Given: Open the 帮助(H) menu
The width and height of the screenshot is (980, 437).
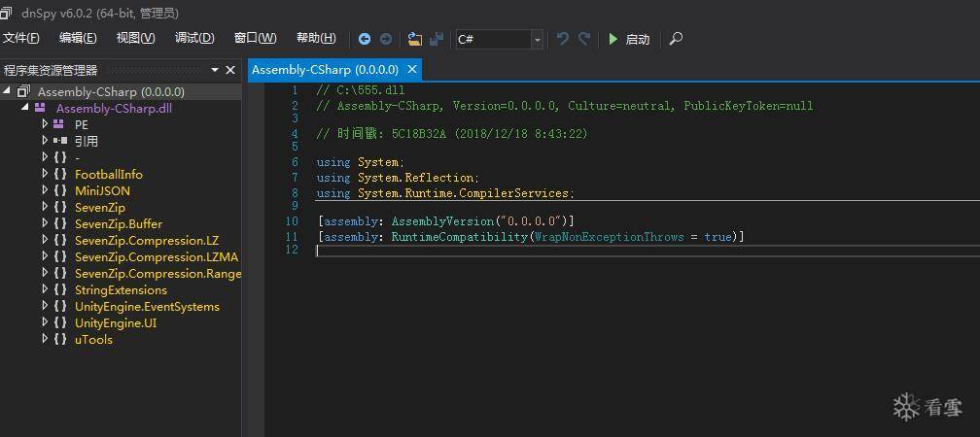Looking at the screenshot, I should pos(316,38).
